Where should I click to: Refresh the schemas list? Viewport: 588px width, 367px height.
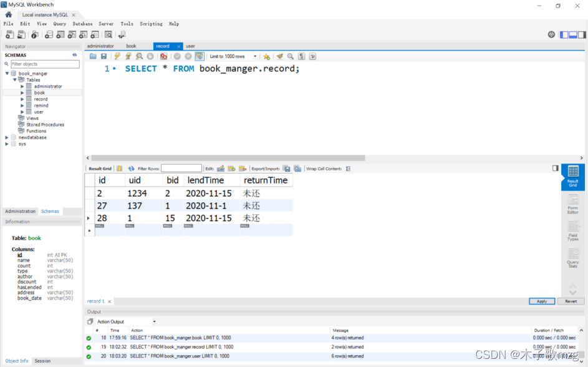(x=75, y=55)
